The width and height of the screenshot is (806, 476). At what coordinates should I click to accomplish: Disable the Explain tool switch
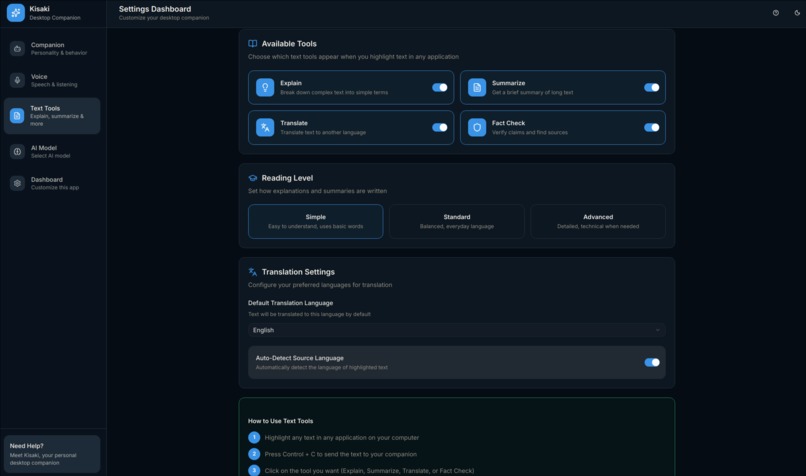[x=439, y=87]
